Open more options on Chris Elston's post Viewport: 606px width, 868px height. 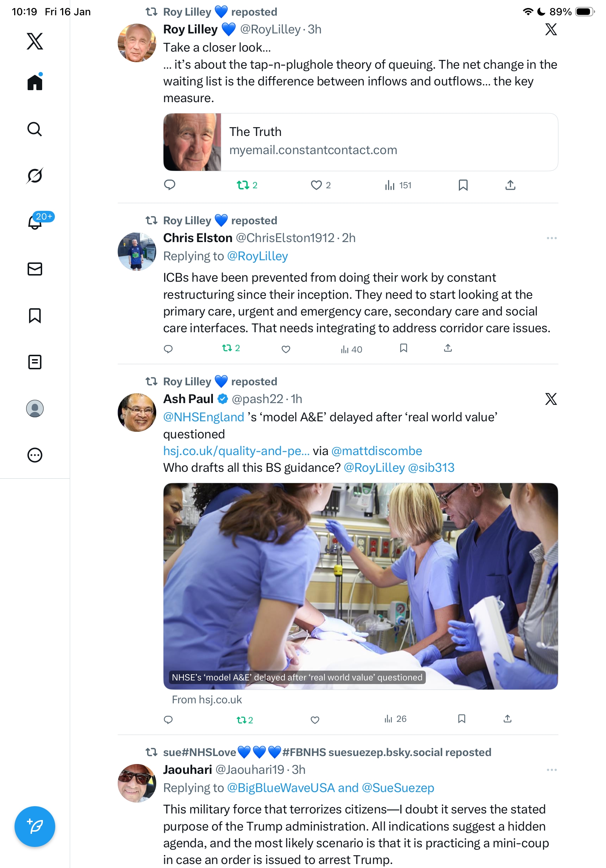[x=552, y=238]
